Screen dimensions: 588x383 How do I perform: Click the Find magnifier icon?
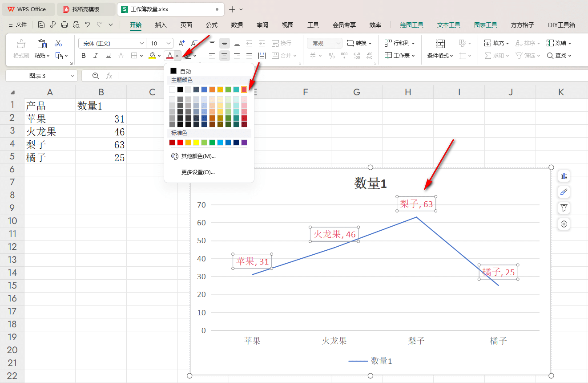pyautogui.click(x=550, y=56)
